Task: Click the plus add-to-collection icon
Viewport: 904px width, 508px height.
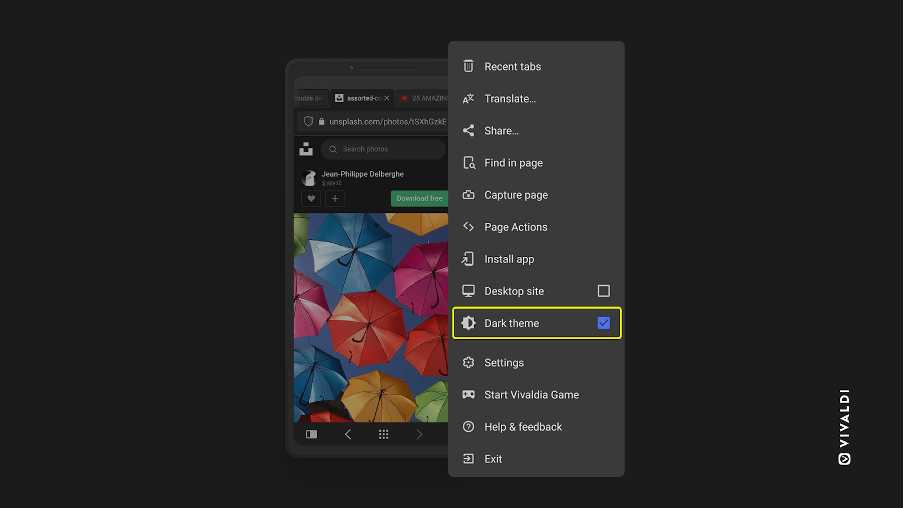Action: (x=335, y=199)
